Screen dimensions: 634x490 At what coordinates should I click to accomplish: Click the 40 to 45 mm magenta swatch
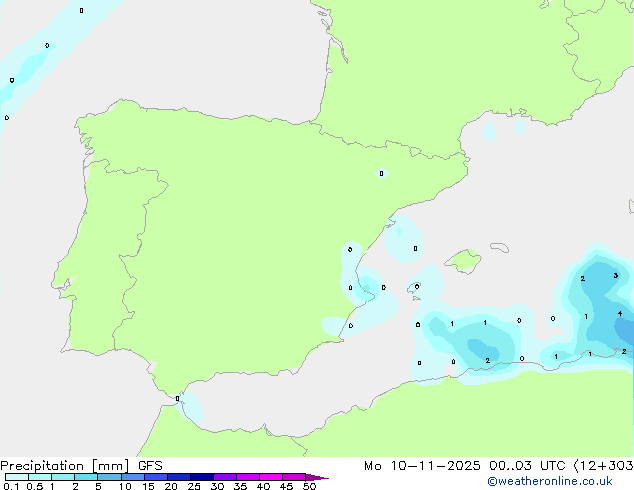click(271, 477)
